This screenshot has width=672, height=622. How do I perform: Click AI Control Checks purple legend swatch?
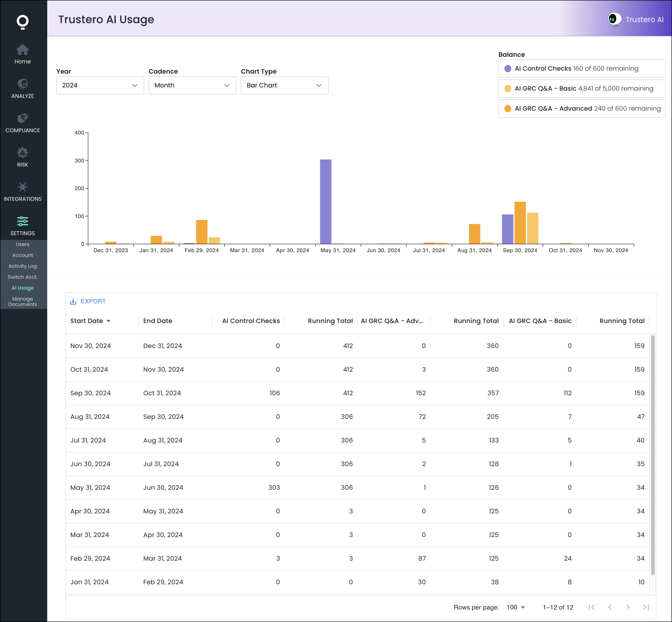[508, 69]
